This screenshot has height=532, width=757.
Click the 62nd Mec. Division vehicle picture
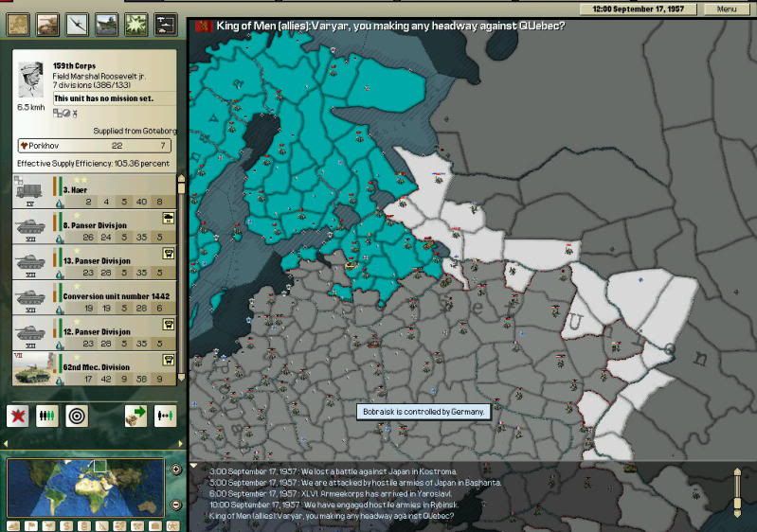pyautogui.click(x=31, y=369)
